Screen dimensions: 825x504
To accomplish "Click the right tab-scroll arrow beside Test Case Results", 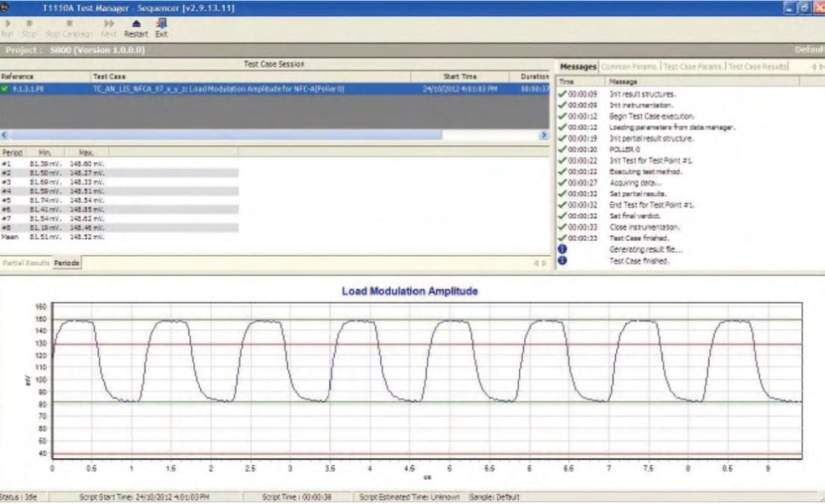I will click(821, 66).
